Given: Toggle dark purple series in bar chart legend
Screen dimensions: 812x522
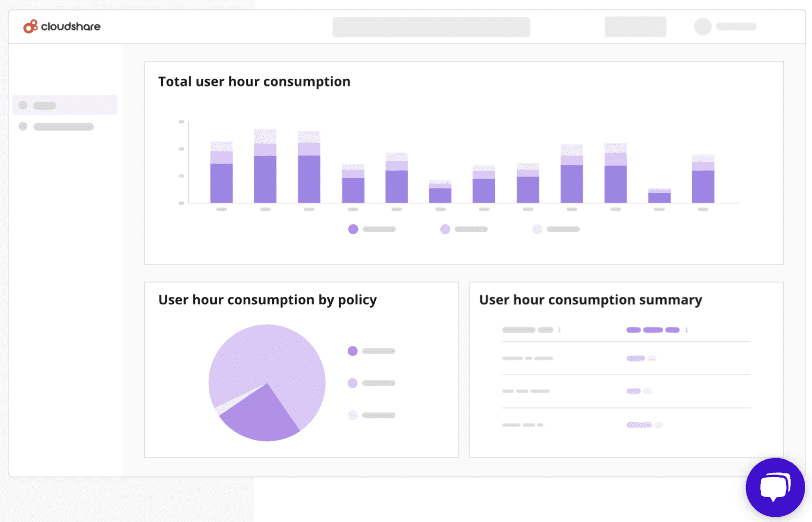Looking at the screenshot, I should point(353,229).
